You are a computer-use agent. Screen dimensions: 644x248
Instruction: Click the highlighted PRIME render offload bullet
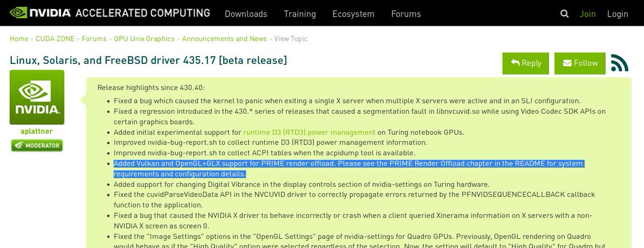point(348,169)
